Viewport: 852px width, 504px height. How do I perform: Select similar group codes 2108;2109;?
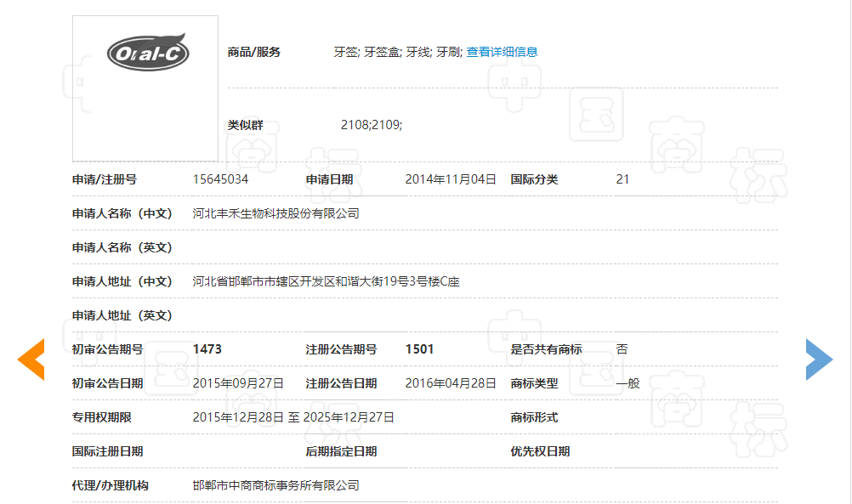pos(372,125)
